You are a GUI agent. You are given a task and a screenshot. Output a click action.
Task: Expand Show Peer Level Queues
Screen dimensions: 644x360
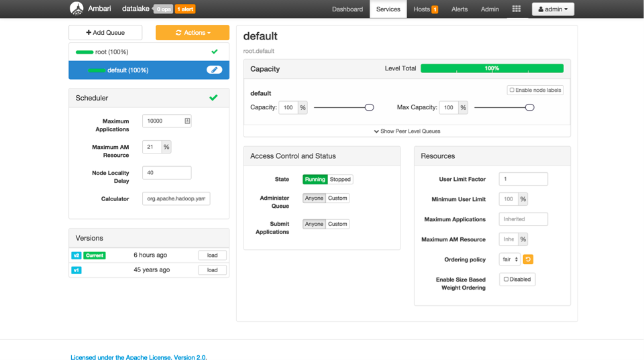coord(407,131)
